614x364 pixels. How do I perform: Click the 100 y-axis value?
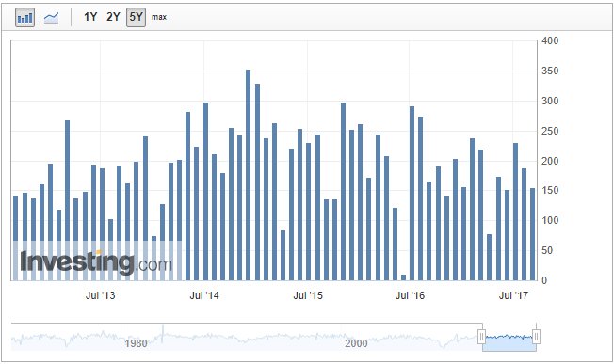tap(550, 220)
